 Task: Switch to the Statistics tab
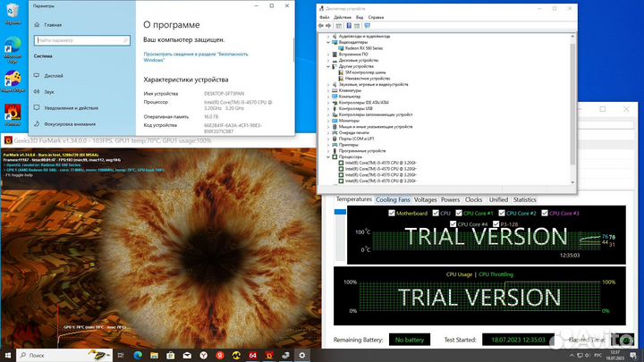pos(524,200)
